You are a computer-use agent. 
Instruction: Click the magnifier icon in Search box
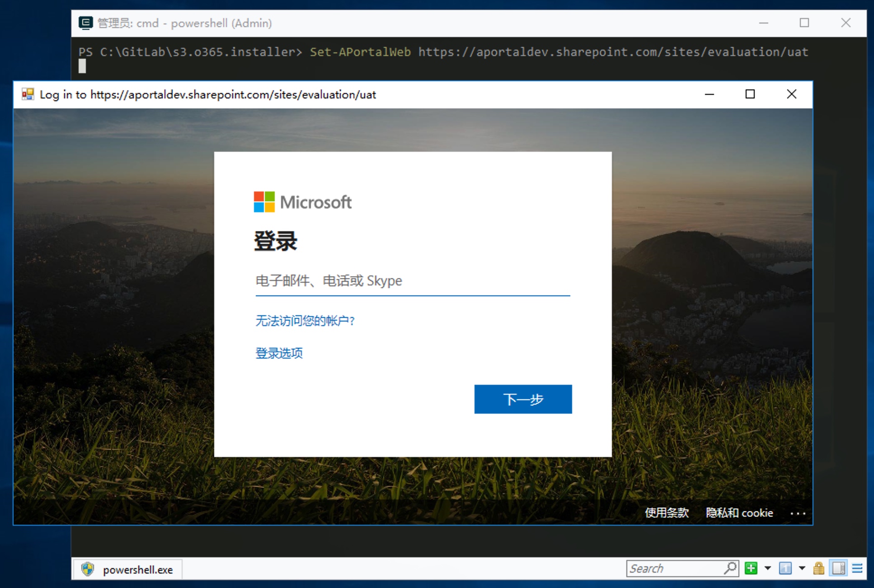pyautogui.click(x=730, y=568)
